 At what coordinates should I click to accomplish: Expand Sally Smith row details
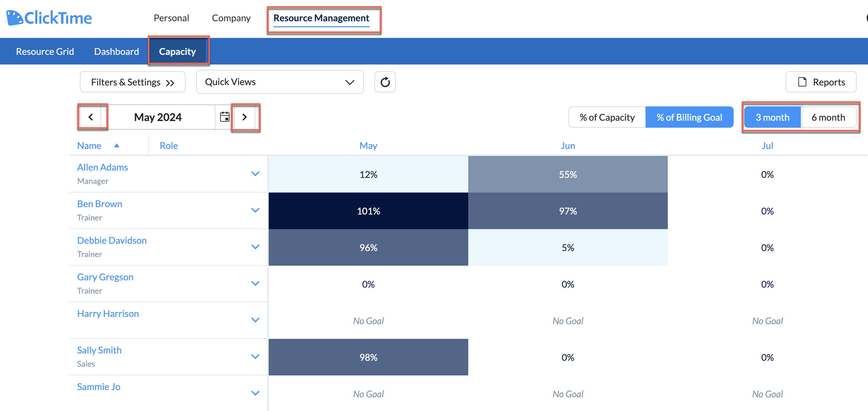tap(255, 356)
